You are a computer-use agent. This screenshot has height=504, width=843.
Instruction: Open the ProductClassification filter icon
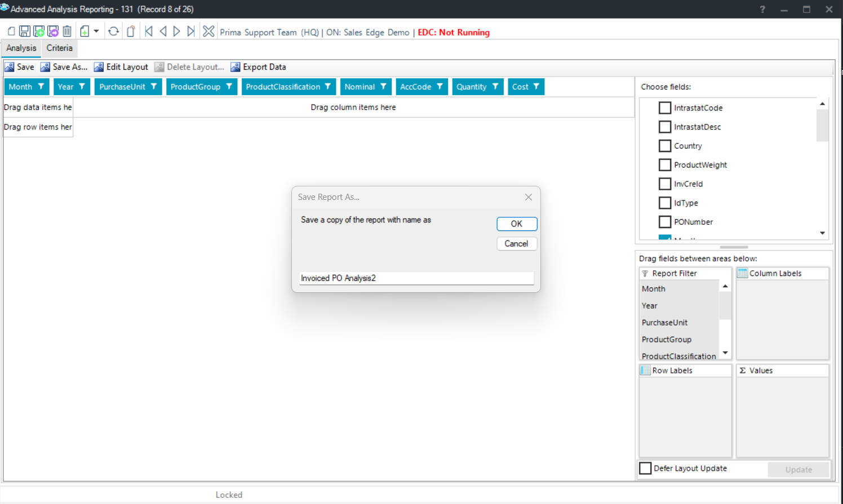[328, 87]
